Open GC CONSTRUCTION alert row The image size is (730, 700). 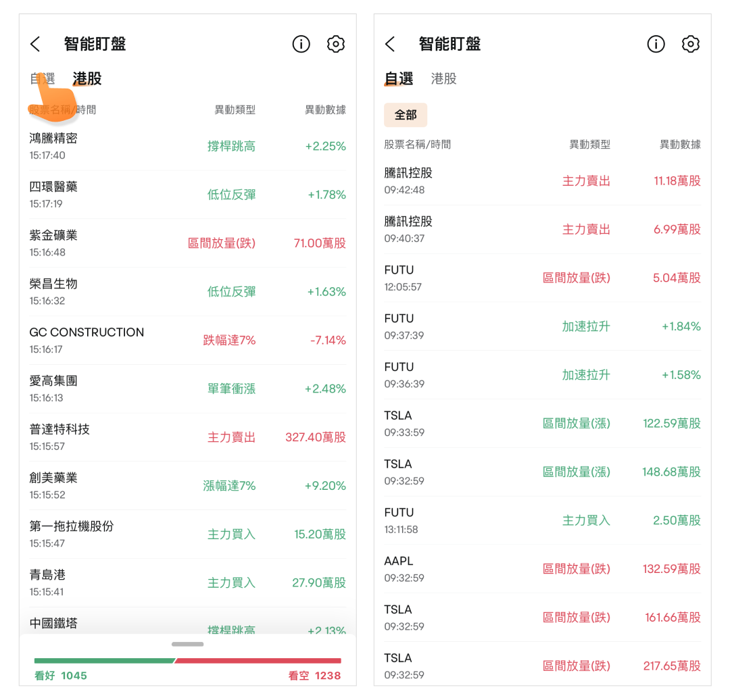[x=187, y=340]
